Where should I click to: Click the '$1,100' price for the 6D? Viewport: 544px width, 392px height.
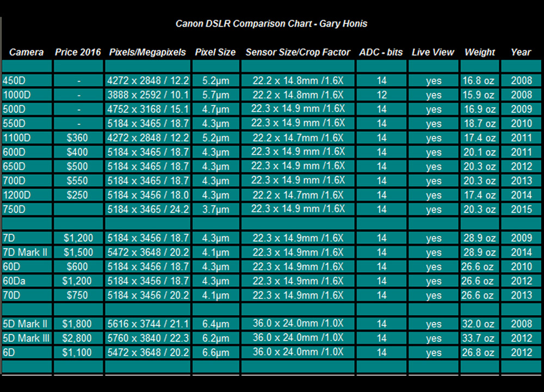(x=78, y=352)
